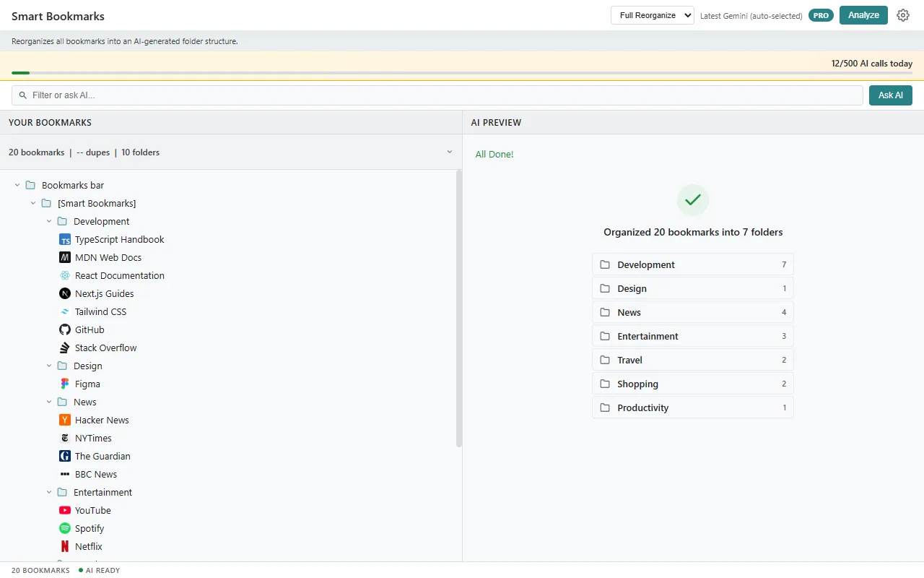
Task: Collapse the [Smart Bookmarks] folder chevron
Action: 33,203
